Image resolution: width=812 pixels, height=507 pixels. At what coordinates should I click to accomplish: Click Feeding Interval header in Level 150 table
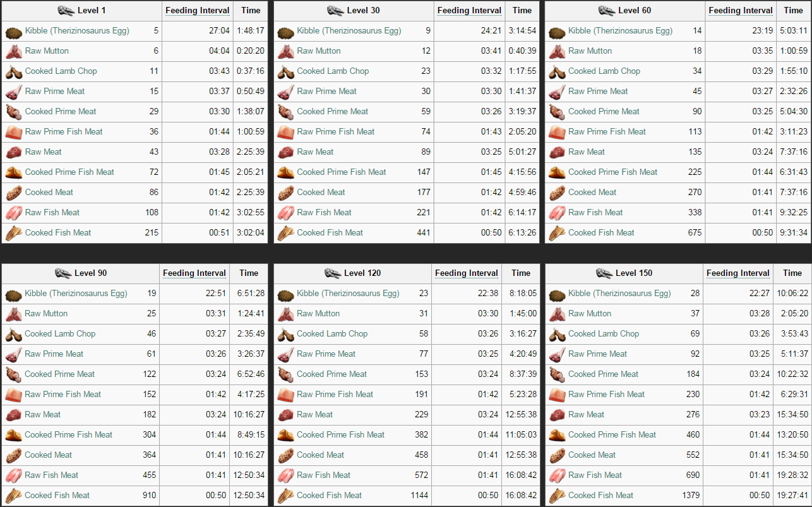(737, 273)
